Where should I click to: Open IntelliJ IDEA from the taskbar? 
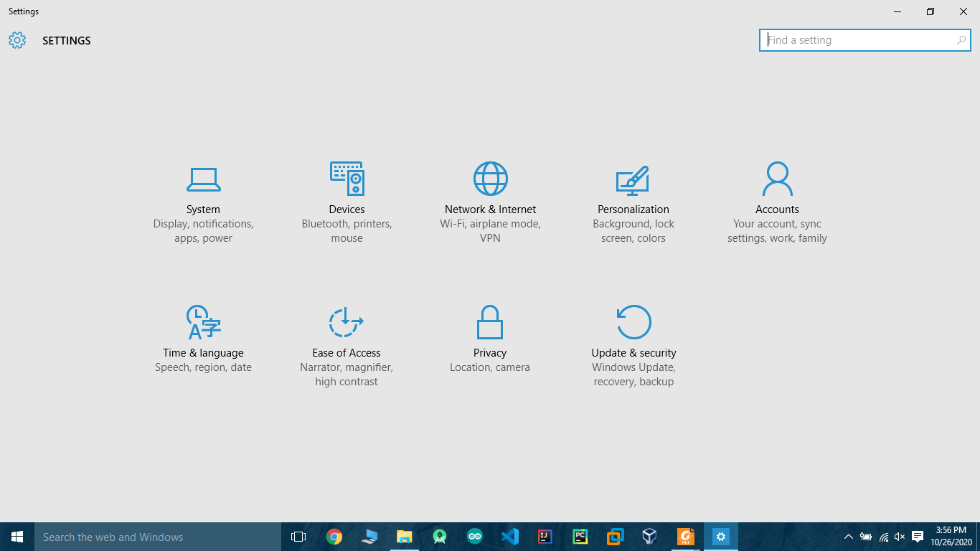545,537
